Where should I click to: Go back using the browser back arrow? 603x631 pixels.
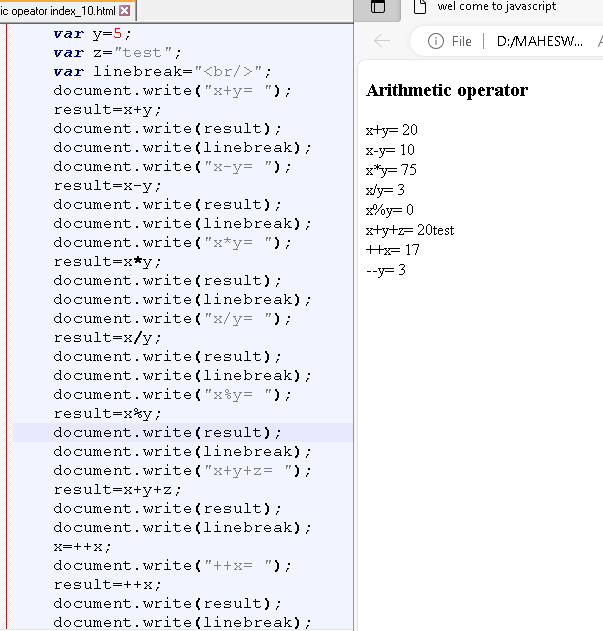(381, 41)
